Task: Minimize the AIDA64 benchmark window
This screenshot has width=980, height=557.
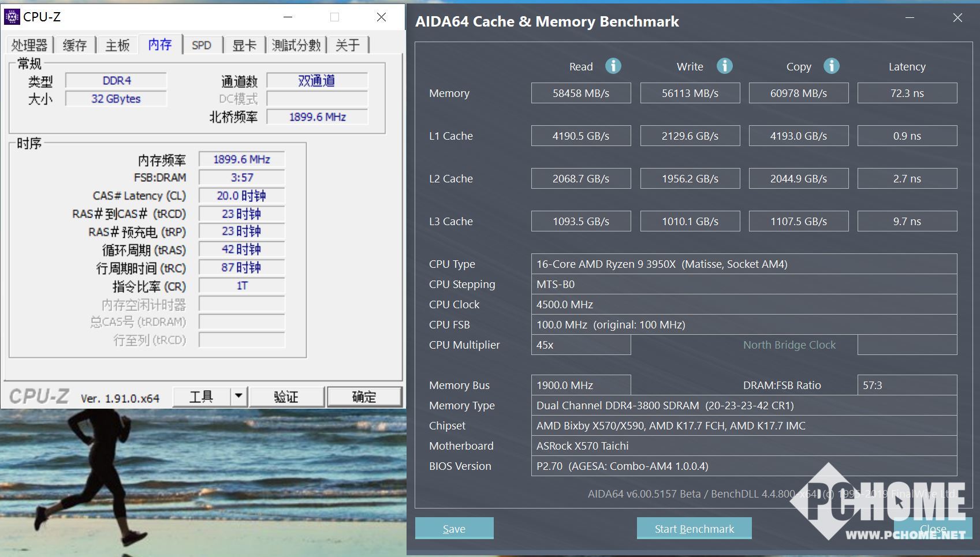Action: (910, 18)
